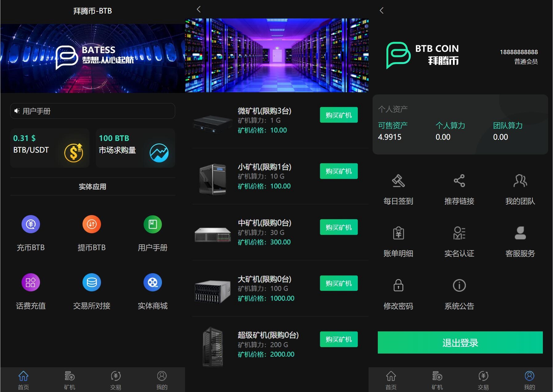
Task: Click the 团队算力 label
Action: click(508, 125)
